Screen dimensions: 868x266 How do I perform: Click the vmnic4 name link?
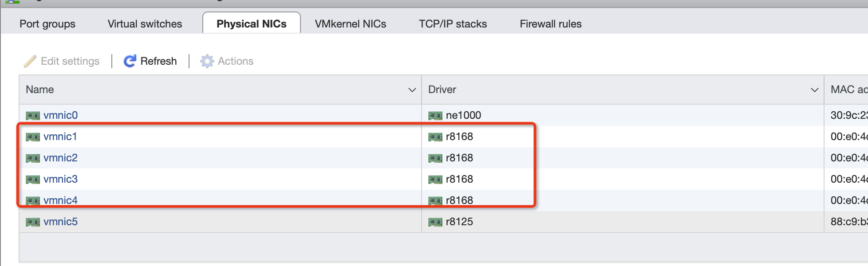[60, 200]
